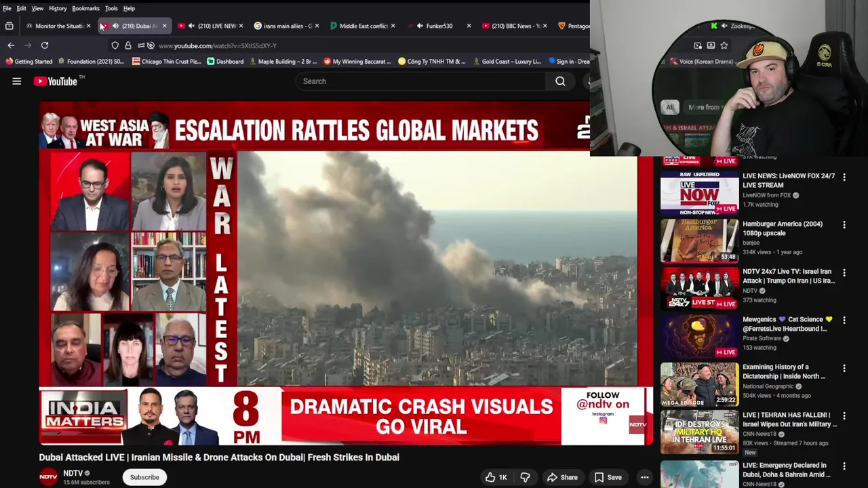868x488 pixels.
Task: Open the tracking protection shield icon
Action: click(115, 45)
